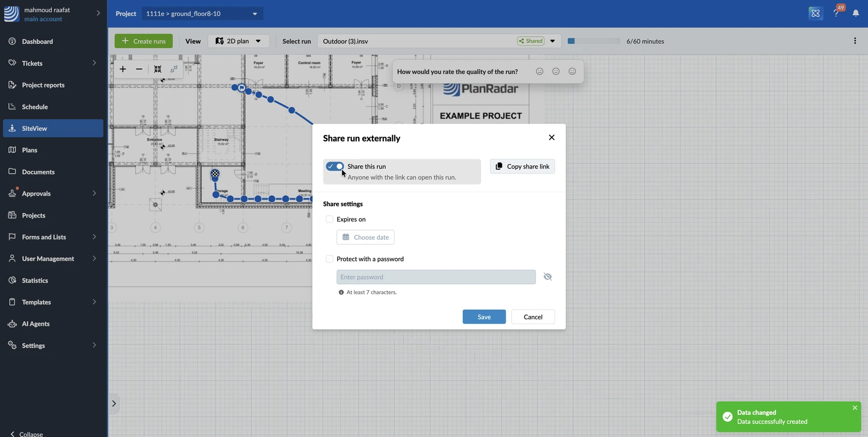Click the Choose date field
868x437 pixels.
(365, 237)
